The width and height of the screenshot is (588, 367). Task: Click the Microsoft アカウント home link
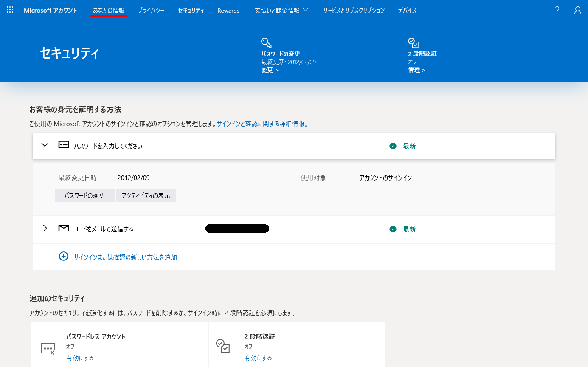[51, 10]
